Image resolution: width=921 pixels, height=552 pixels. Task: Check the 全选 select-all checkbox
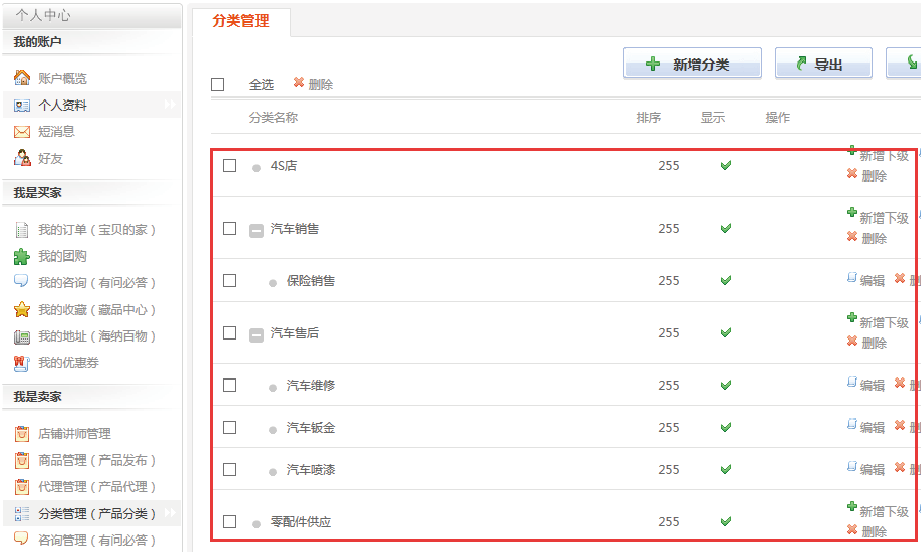coord(218,85)
